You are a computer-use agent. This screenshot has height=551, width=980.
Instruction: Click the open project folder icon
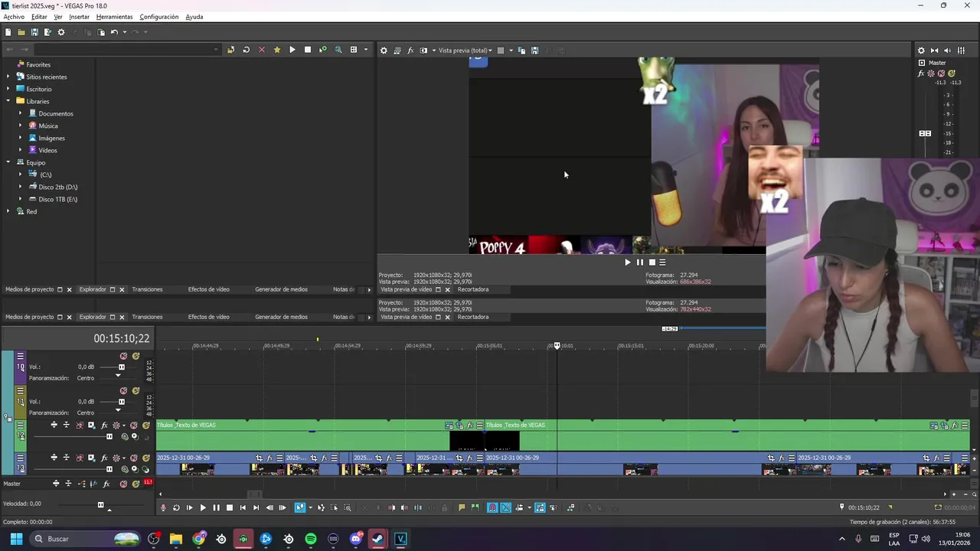(x=21, y=32)
